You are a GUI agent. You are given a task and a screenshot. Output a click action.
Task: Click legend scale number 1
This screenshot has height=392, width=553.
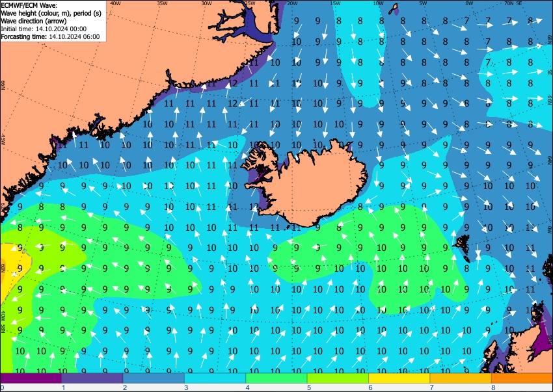pos(64,387)
